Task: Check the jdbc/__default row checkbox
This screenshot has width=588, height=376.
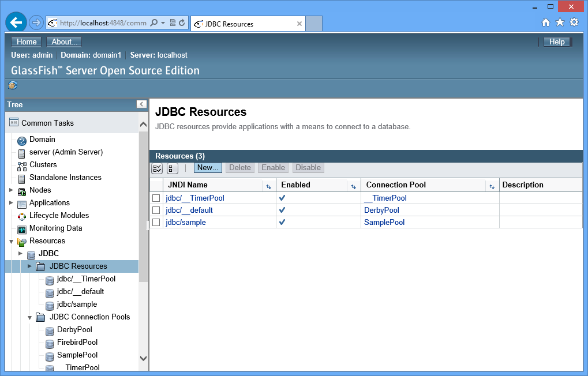Action: coord(156,210)
